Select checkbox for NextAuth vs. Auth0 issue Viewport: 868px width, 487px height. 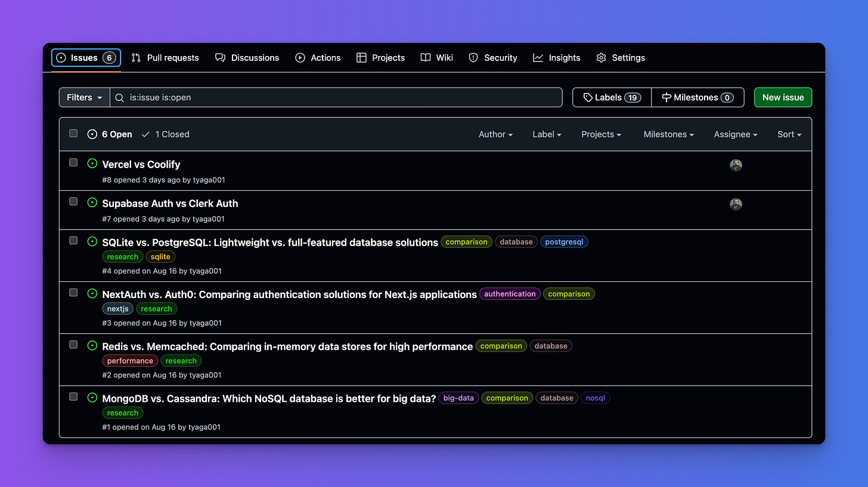[73, 292]
